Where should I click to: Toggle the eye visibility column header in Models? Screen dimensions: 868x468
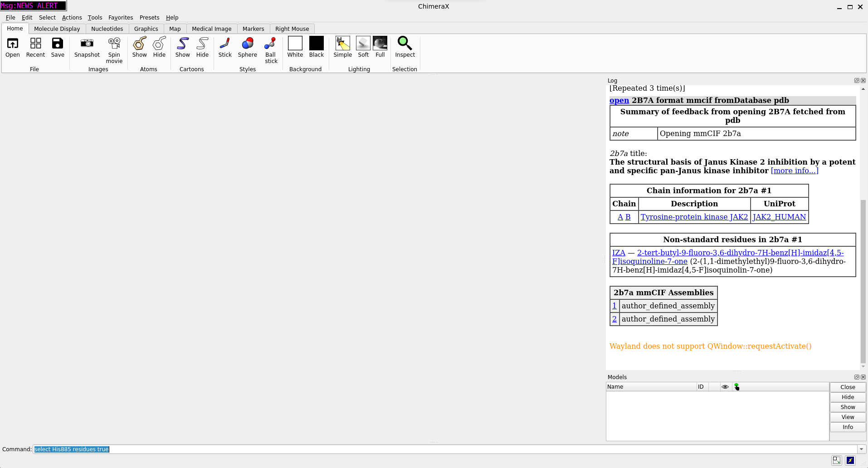click(x=724, y=387)
